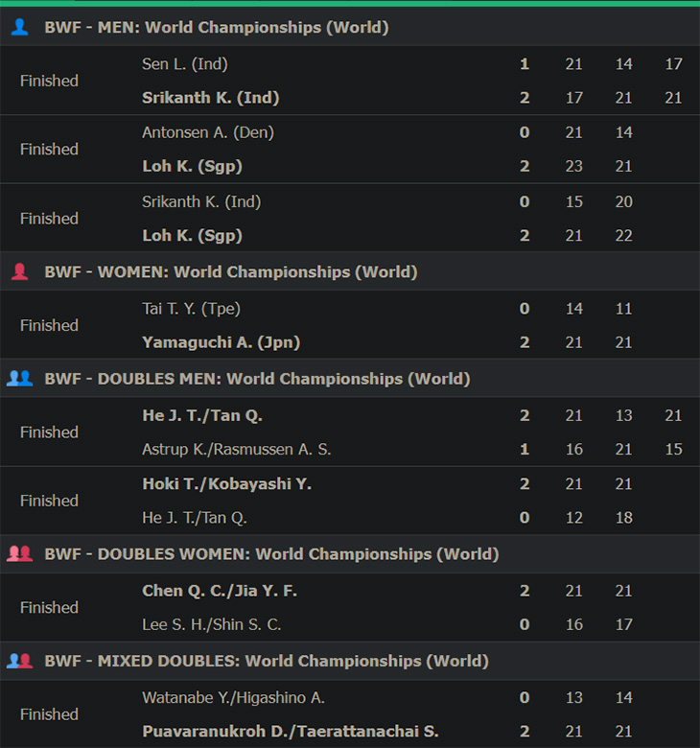Open the Tai T. Y. (Tpe) match
700x748 pixels.
350,325
